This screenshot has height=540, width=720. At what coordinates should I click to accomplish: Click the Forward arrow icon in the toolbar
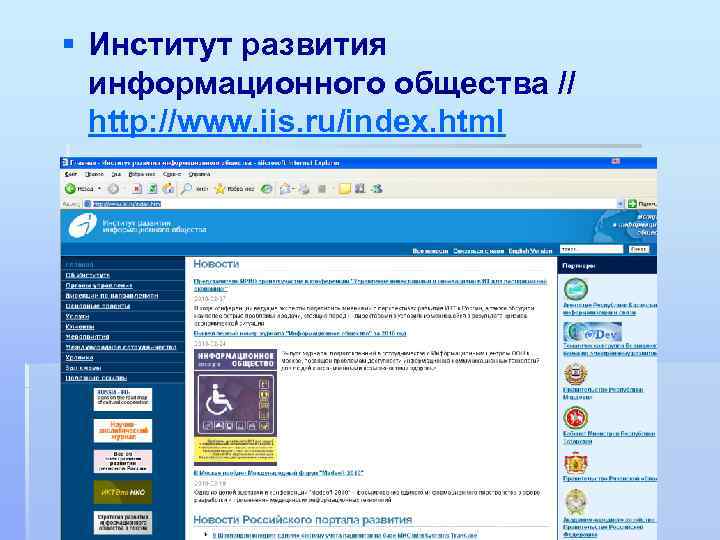(x=113, y=189)
